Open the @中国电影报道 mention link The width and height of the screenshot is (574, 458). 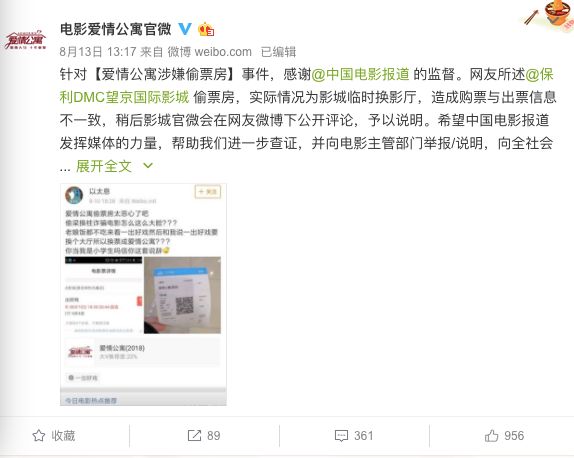click(360, 74)
